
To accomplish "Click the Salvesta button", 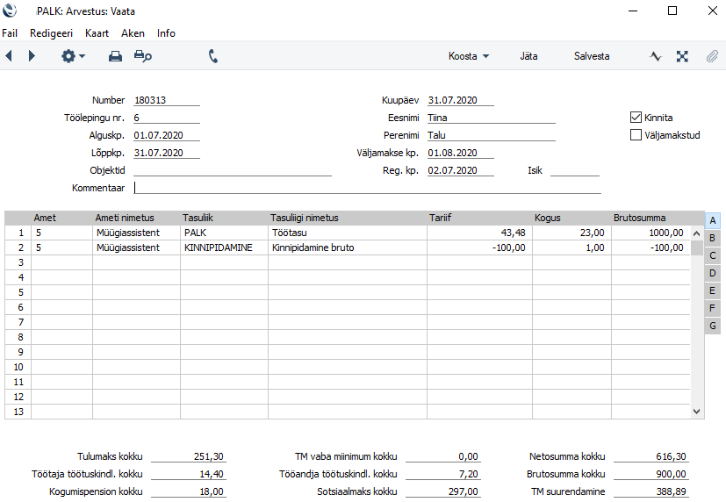I will [x=591, y=56].
